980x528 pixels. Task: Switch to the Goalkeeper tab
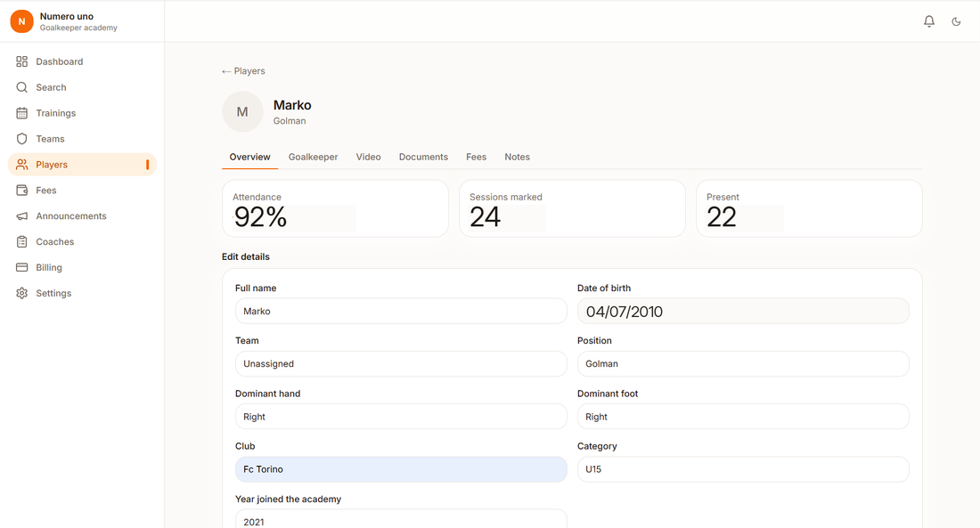pyautogui.click(x=313, y=157)
